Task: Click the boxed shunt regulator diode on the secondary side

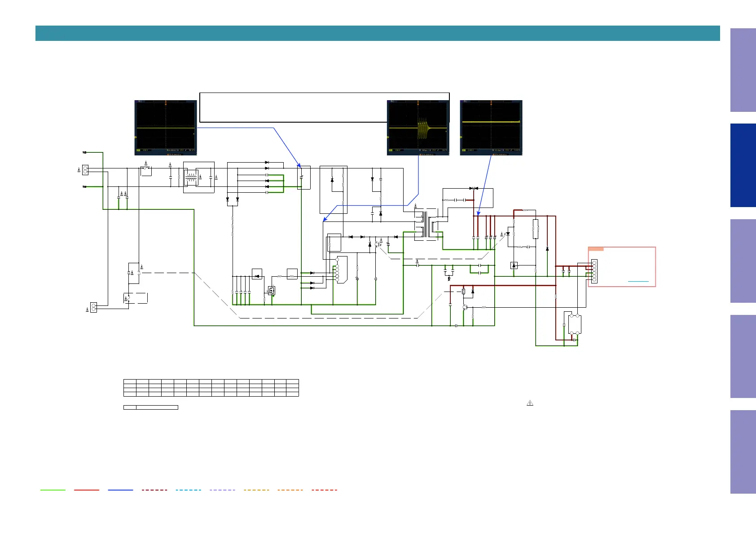Action: [514, 265]
